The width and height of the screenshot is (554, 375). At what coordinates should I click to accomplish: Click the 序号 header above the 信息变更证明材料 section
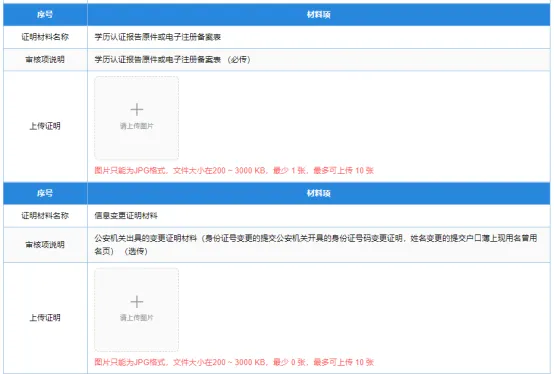coord(45,193)
